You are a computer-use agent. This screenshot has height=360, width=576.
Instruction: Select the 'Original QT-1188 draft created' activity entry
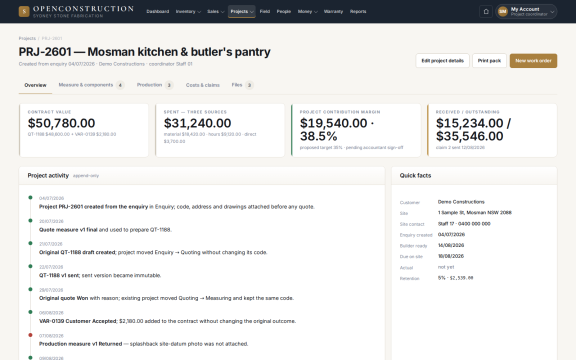point(153,252)
